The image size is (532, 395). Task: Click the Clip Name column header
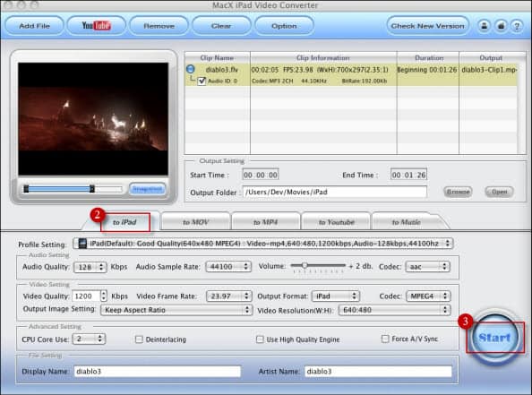tap(217, 57)
